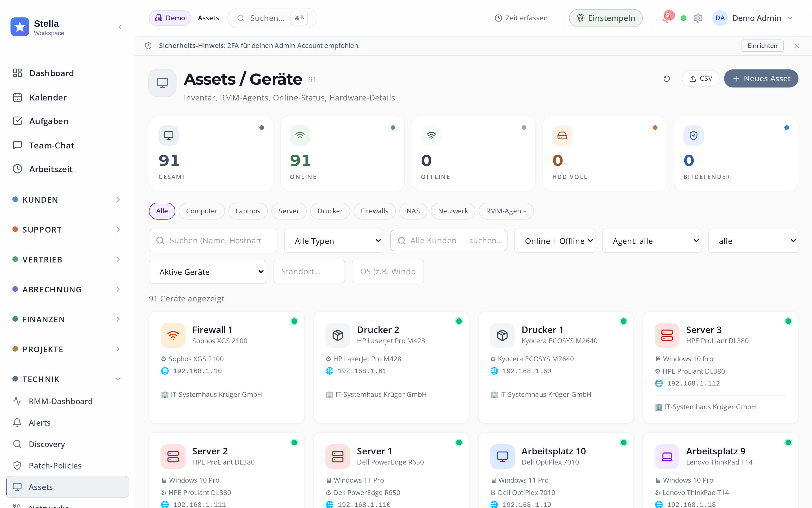This screenshot has height=508, width=812.
Task: Click the Drucker 1 device icon
Action: point(502,335)
